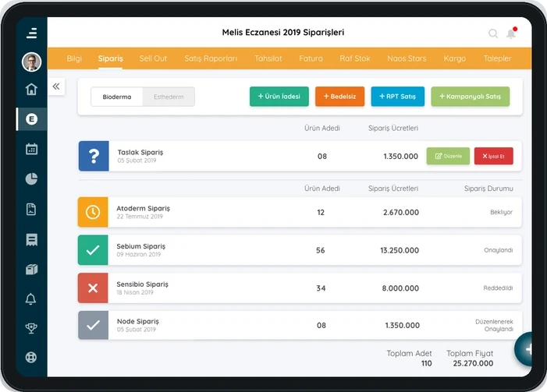Open the Kargo tab
Viewport: 547px width, 392px height.
click(x=455, y=58)
